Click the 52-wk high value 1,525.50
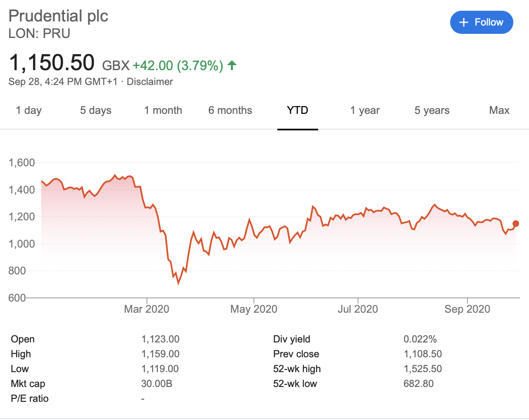The height and width of the screenshot is (420, 529). [423, 368]
